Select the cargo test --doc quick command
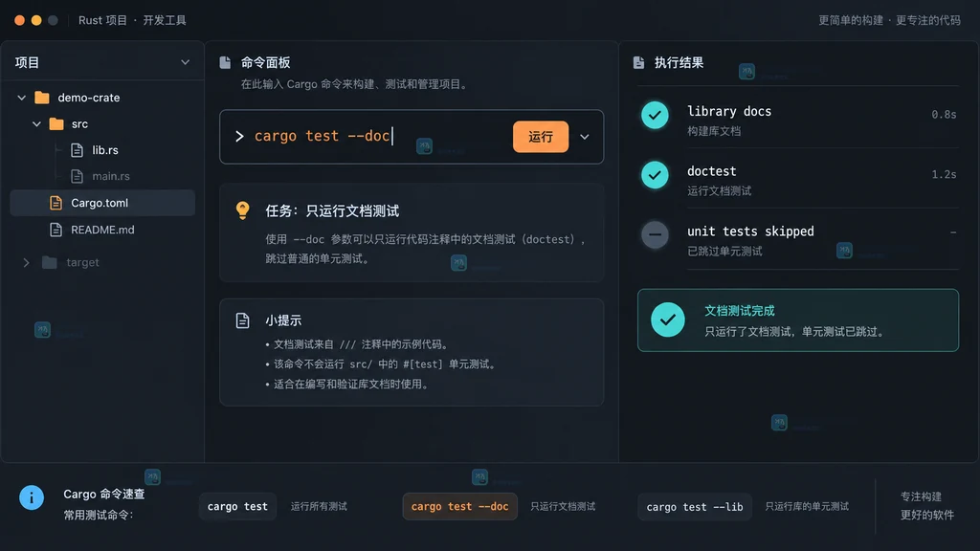This screenshot has height=551, width=980. 460,507
